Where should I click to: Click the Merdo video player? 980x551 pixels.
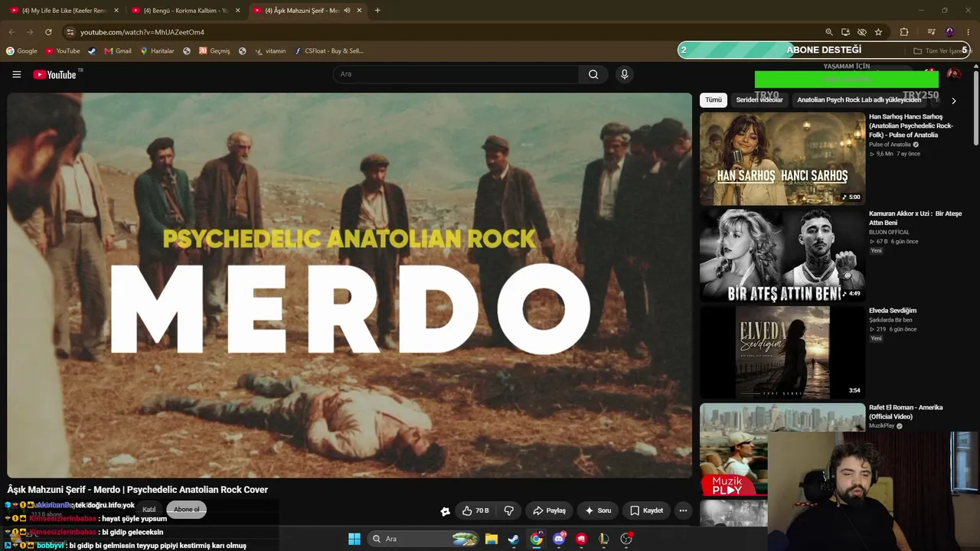tap(350, 285)
